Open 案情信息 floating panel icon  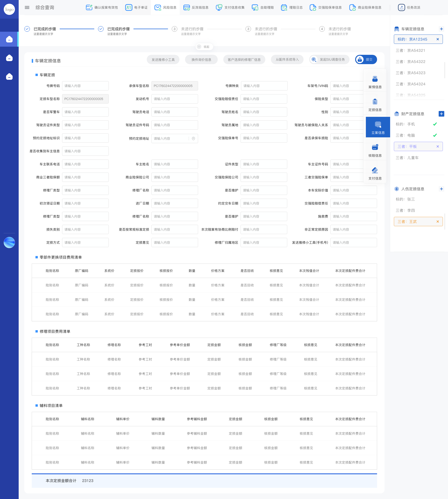click(x=375, y=82)
